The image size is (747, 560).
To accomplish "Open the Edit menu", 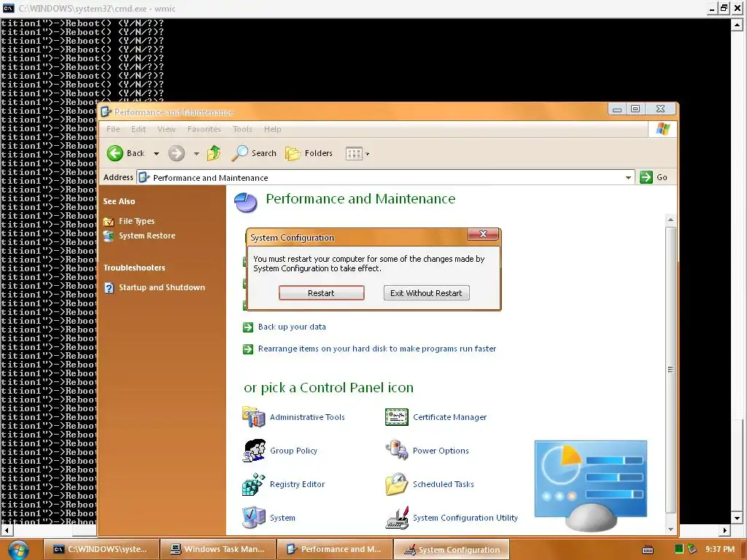I will tap(138, 129).
